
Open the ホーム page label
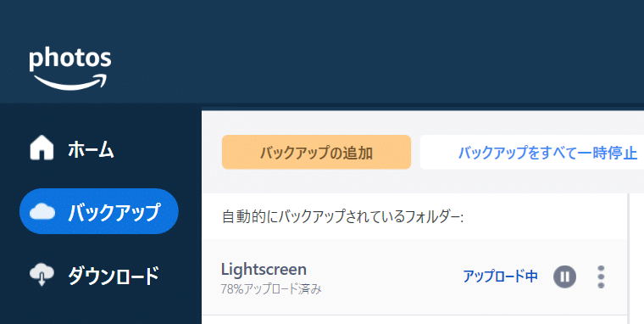(x=91, y=149)
